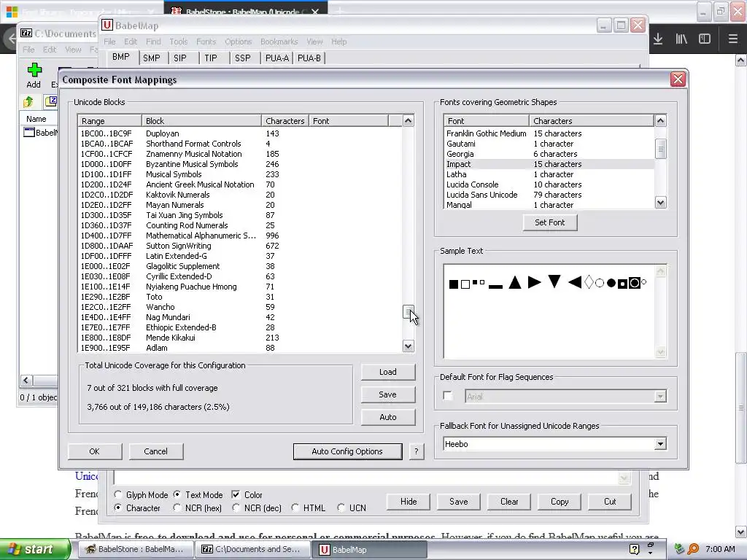747x560 pixels.
Task: Open the BabelMap Bookmarks menu
Action: pos(279,42)
